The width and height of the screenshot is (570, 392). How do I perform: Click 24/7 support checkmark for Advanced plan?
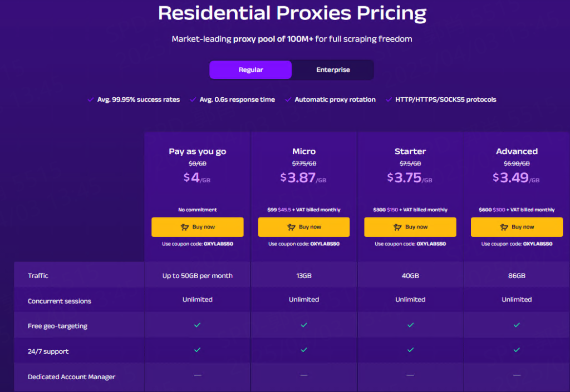pos(517,350)
